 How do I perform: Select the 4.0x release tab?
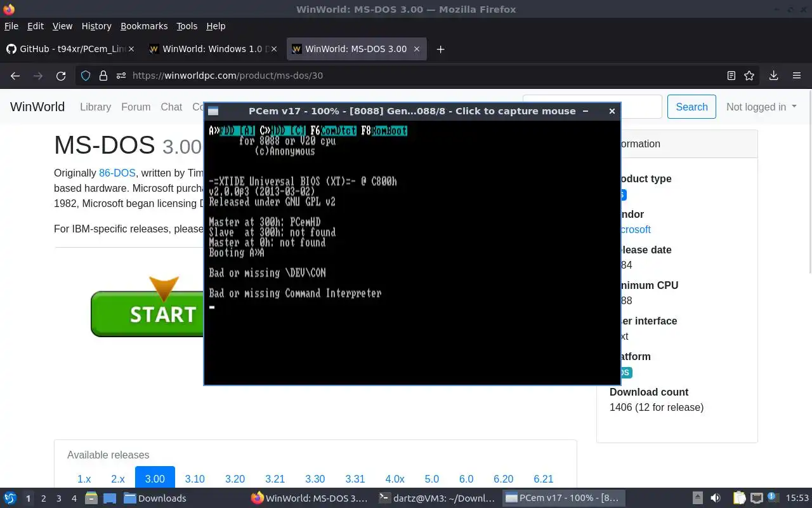pos(395,479)
